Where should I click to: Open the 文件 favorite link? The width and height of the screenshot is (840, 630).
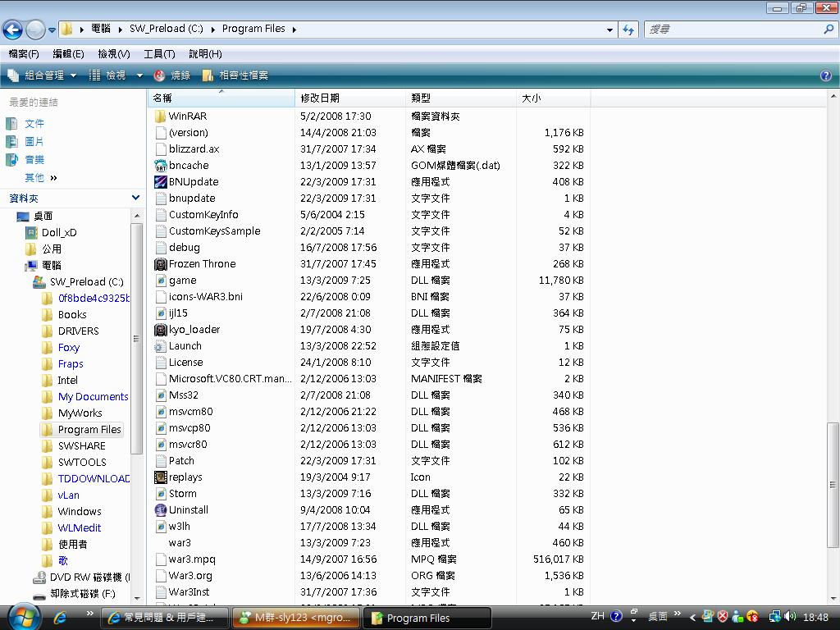[x=34, y=124]
